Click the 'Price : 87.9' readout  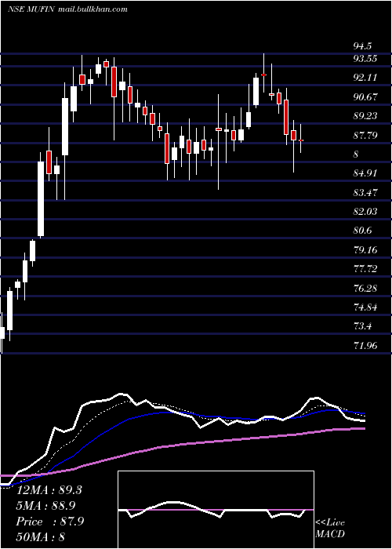tap(50, 522)
